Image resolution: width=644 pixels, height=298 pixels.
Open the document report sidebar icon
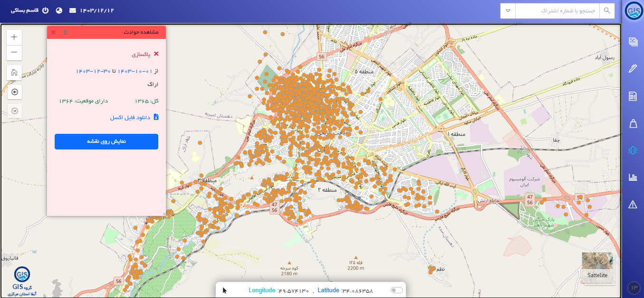click(633, 96)
